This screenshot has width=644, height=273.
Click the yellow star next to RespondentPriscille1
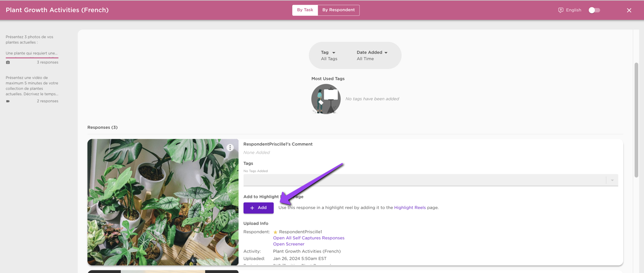pyautogui.click(x=275, y=232)
